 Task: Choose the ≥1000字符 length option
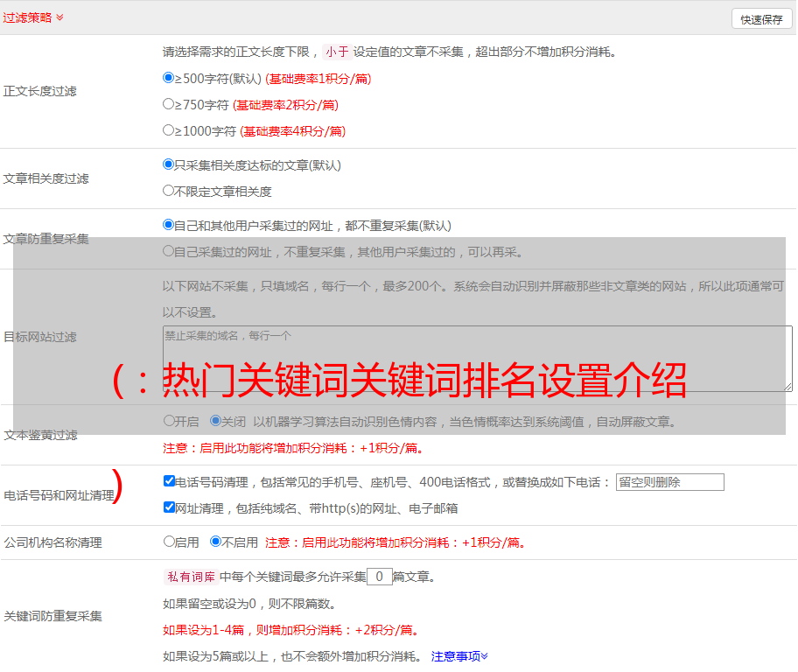169,130
